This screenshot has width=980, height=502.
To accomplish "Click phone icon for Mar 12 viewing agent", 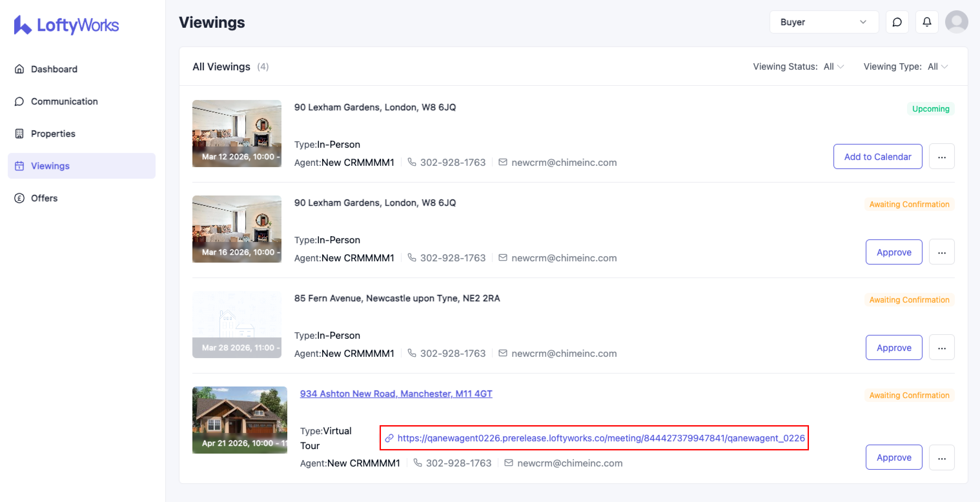I will 412,162.
